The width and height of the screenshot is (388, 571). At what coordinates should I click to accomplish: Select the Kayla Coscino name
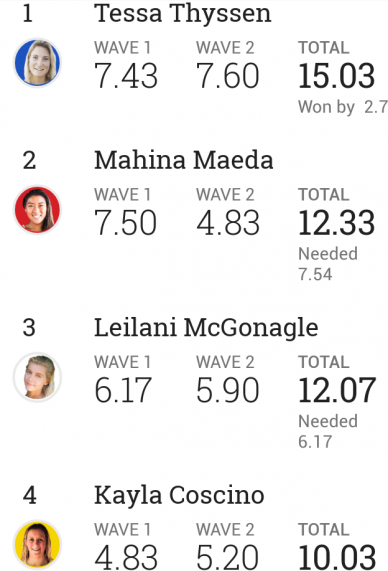click(x=179, y=495)
